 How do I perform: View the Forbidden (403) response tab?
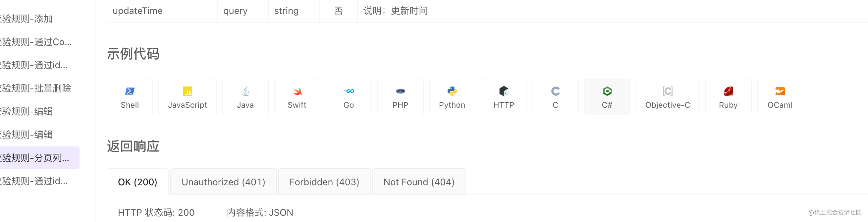click(324, 182)
